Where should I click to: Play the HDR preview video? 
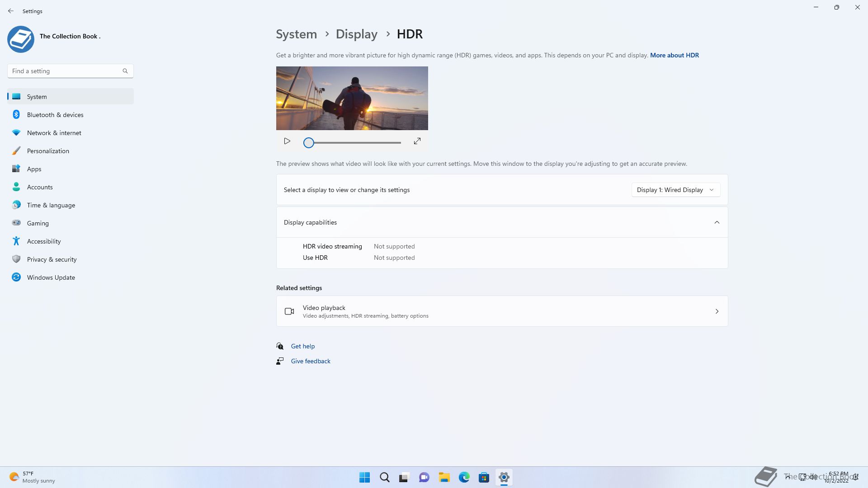287,141
